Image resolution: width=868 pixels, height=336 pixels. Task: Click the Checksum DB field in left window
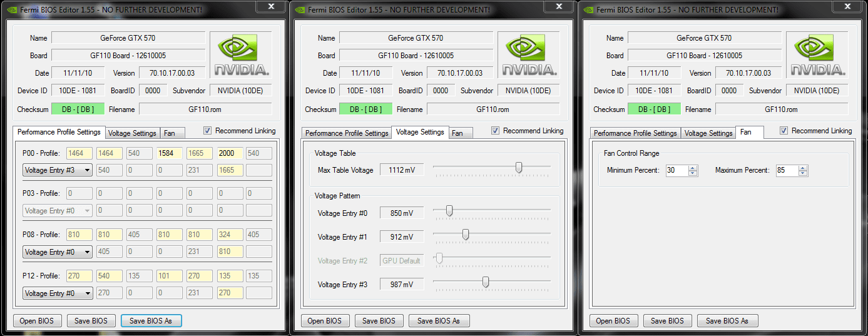click(x=78, y=109)
